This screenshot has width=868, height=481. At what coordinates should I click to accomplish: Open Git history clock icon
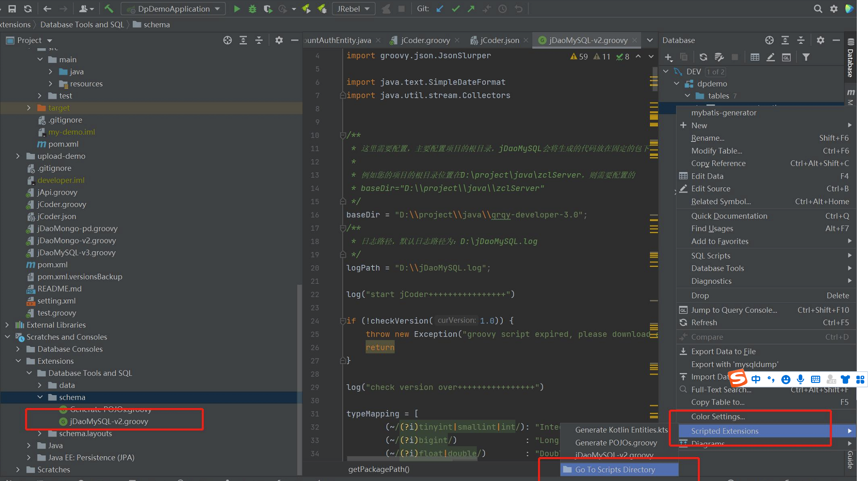[x=503, y=9]
